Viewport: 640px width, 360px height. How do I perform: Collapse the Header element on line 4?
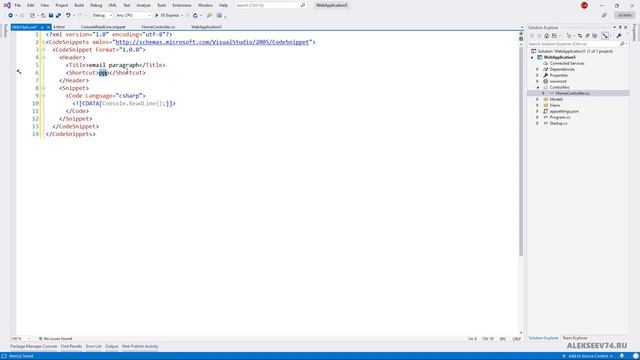[x=43, y=58]
